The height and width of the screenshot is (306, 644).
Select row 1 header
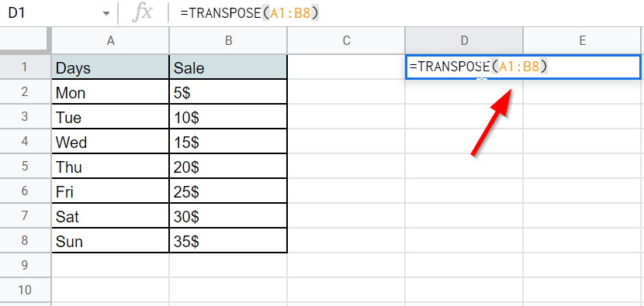(25, 67)
